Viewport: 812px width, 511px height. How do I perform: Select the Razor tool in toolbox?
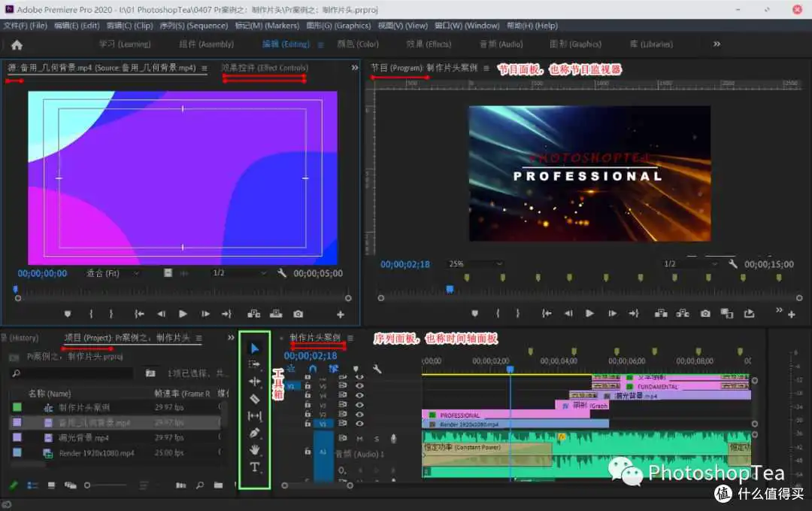[x=254, y=399]
